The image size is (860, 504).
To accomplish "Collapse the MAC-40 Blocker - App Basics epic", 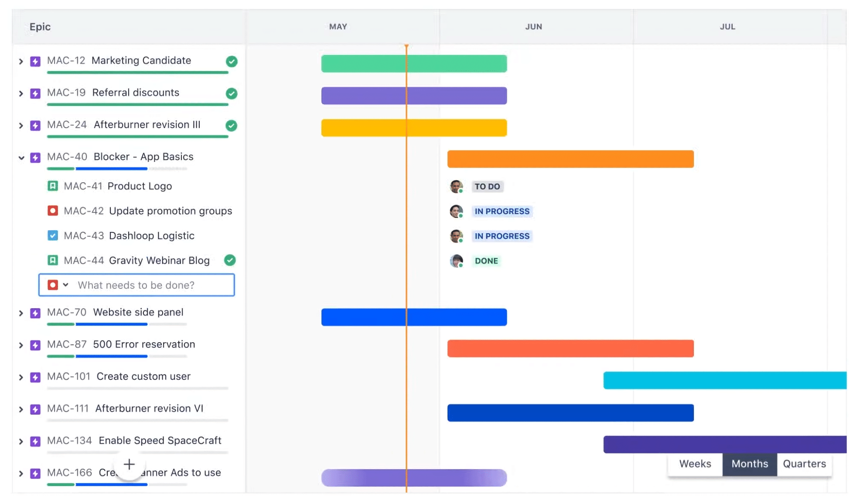I will (21, 158).
